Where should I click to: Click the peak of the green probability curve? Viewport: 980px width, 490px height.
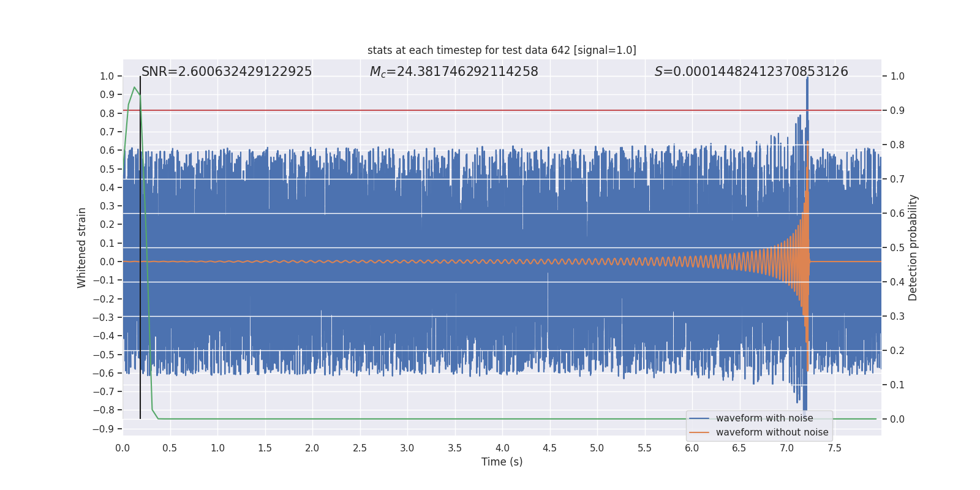tap(134, 88)
